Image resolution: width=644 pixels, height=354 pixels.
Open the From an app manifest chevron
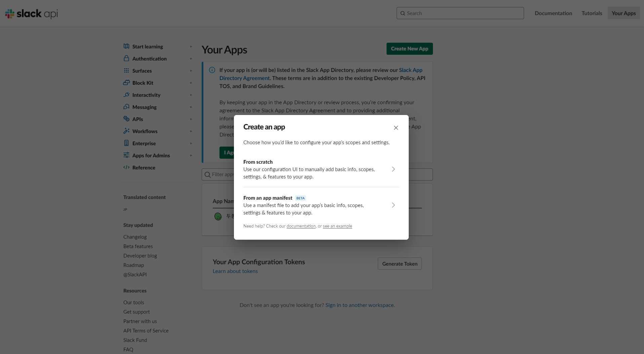tap(393, 205)
